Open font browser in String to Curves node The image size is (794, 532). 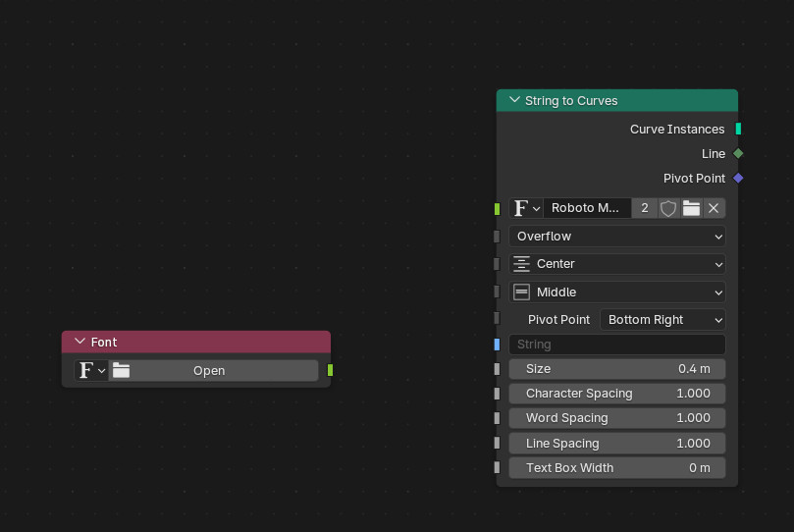pos(526,208)
